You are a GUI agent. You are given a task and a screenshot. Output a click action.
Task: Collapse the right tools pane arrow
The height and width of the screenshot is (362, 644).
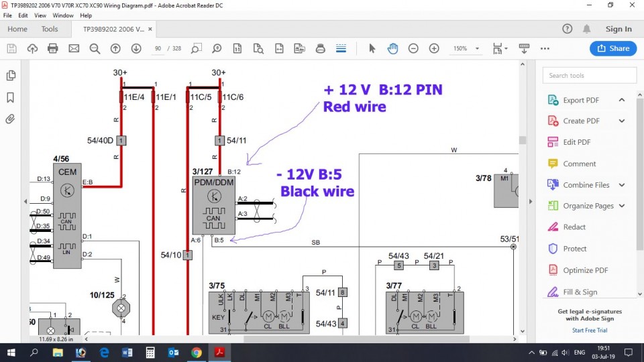531,202
